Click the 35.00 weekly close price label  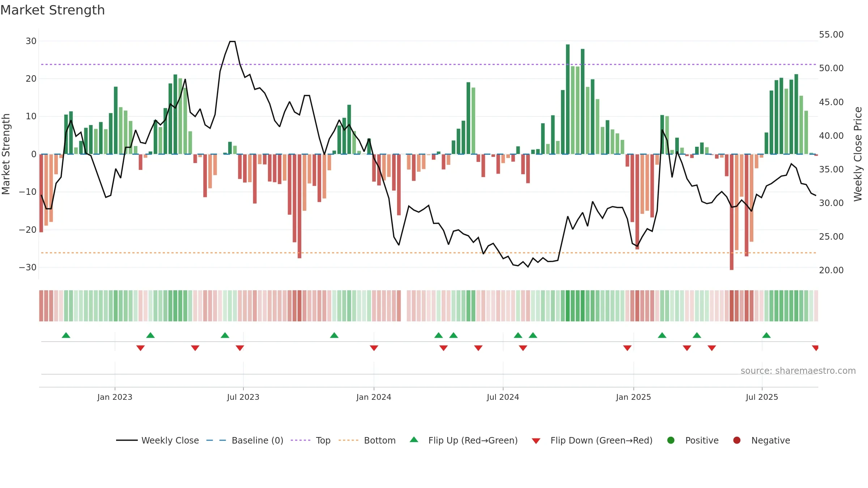831,170
